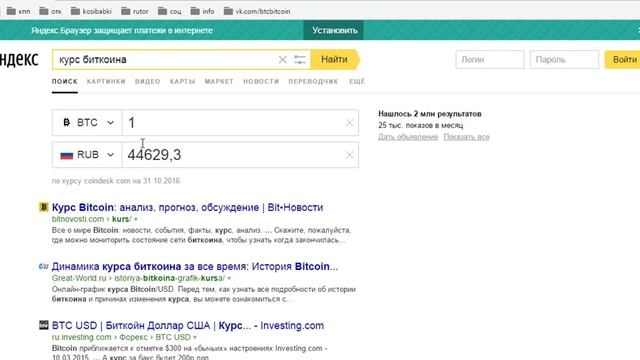The width and height of the screenshot is (640, 360).
Task: Expand ru.investing.com result options arrow
Action: click(x=195, y=338)
